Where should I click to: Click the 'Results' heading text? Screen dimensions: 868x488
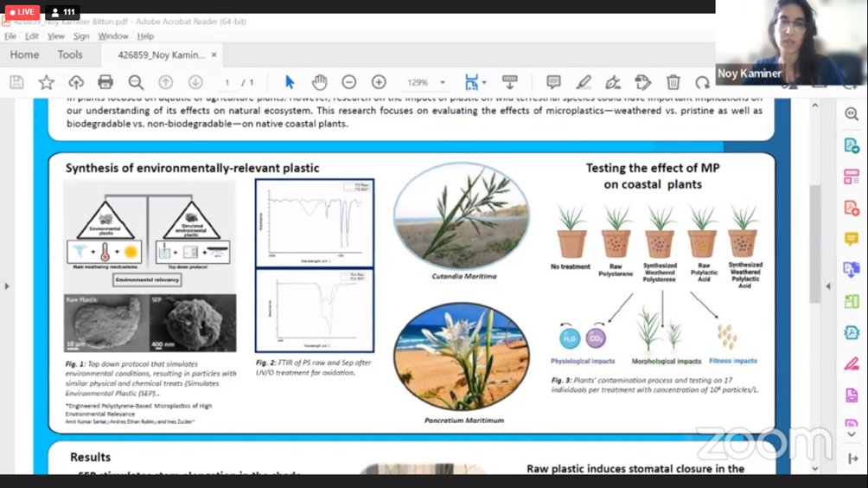[90, 457]
